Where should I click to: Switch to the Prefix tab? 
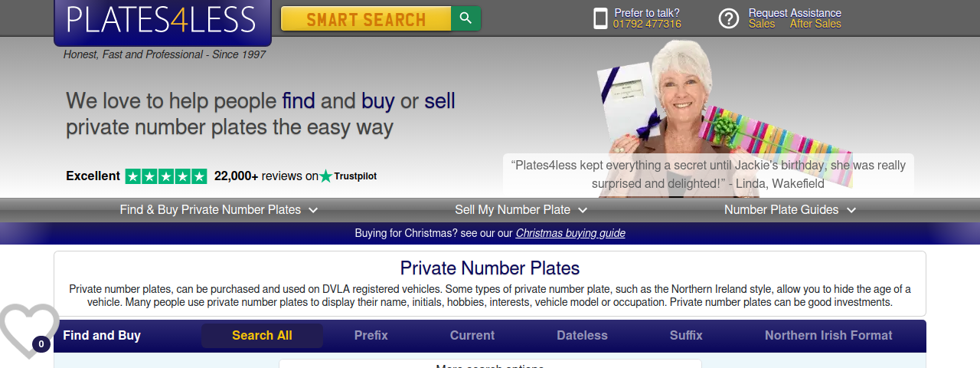pos(371,336)
